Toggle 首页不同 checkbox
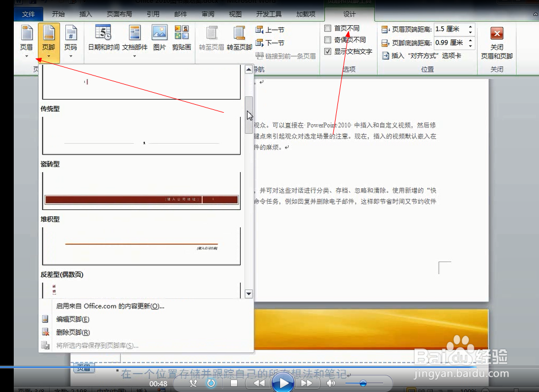The image size is (539, 392). tap(328, 28)
